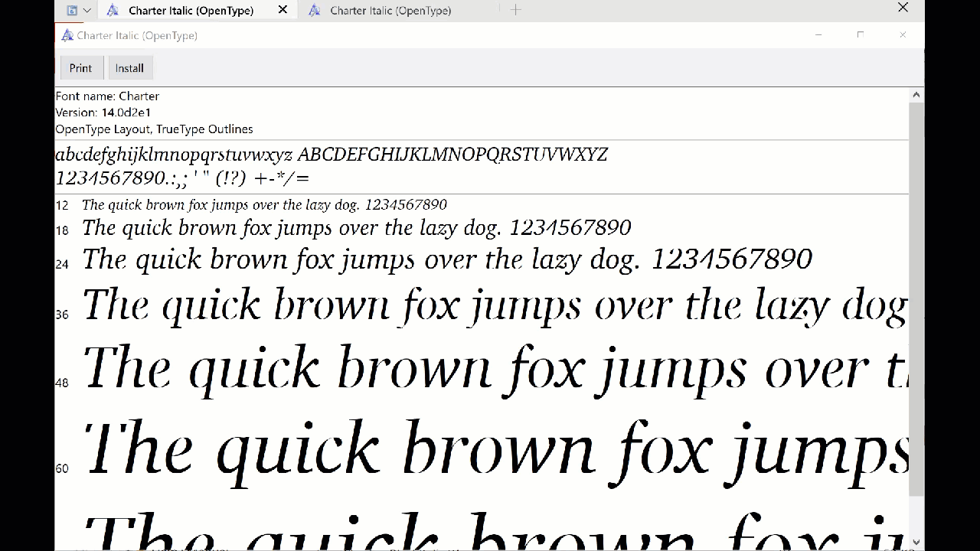Click the window title 'Charter Italic (OpenType)'
The height and width of the screenshot is (551, 980).
click(x=137, y=36)
